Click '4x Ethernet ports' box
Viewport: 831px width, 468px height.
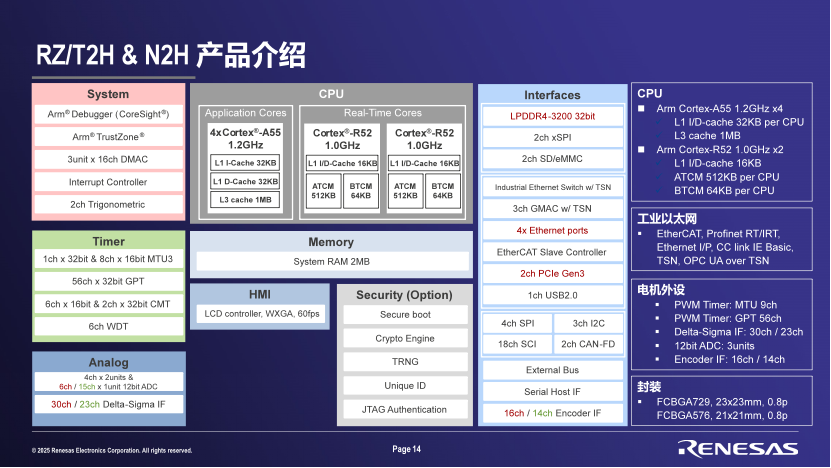[x=552, y=231]
